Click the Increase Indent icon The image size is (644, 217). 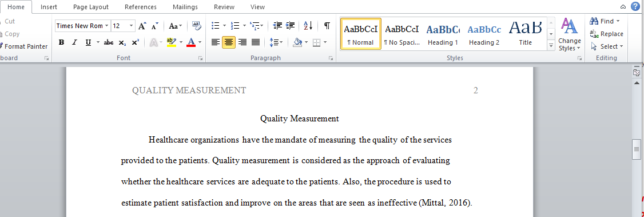[x=291, y=26]
